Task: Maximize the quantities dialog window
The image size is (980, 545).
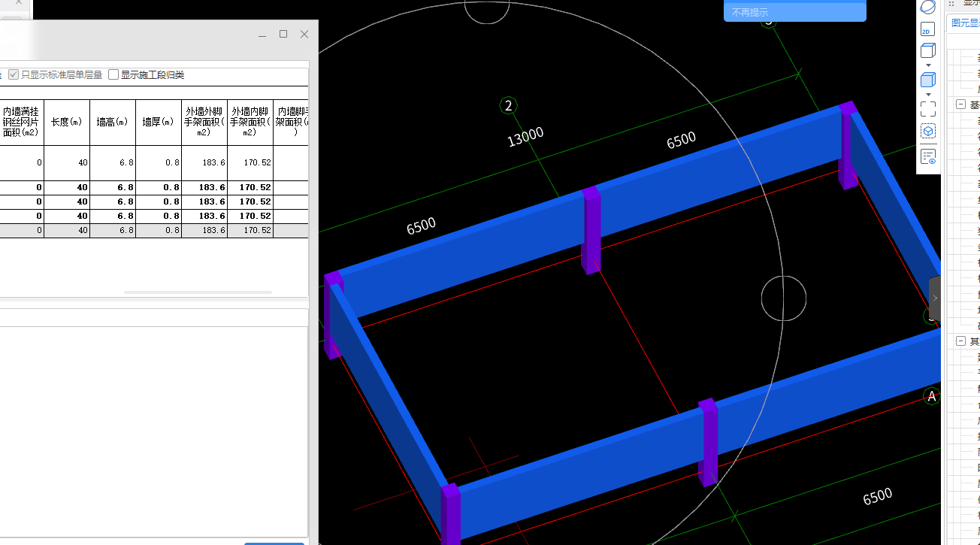Action: click(283, 34)
